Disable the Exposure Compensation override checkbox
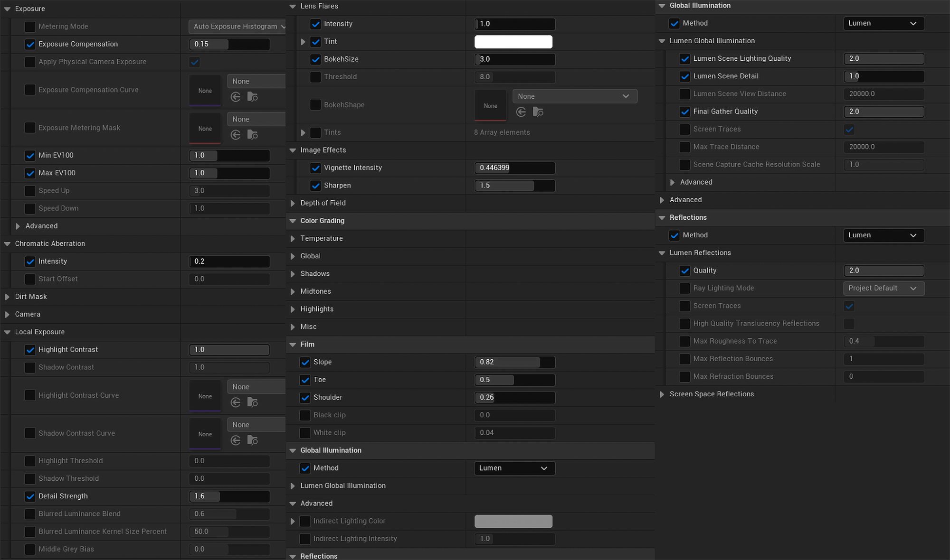 (x=30, y=44)
